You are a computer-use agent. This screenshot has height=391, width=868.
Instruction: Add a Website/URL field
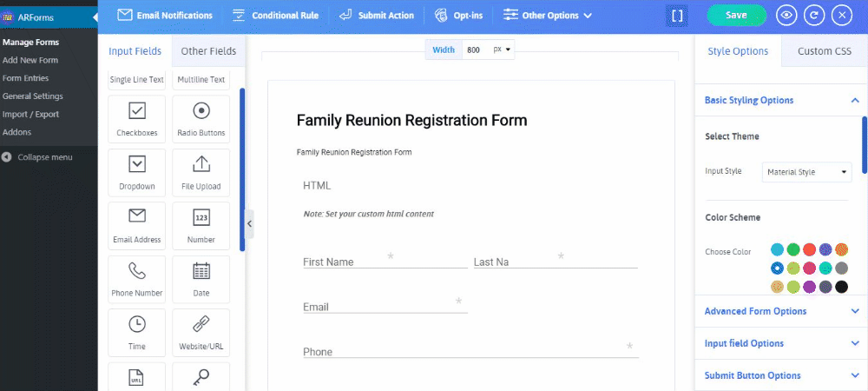point(201,332)
